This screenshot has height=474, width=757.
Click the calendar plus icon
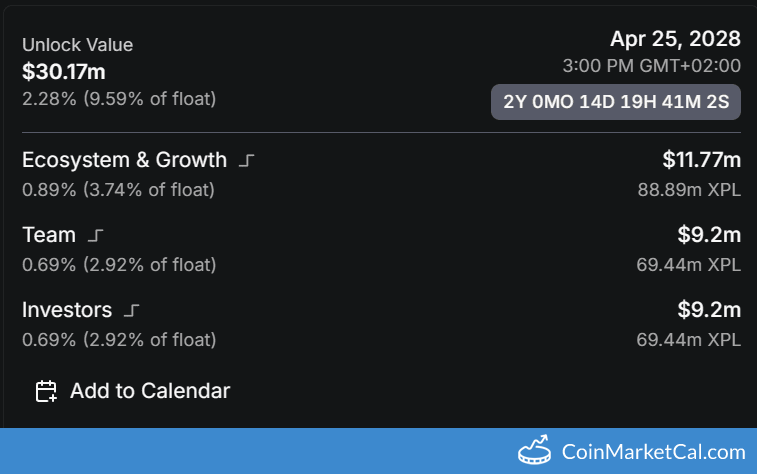pos(46,391)
